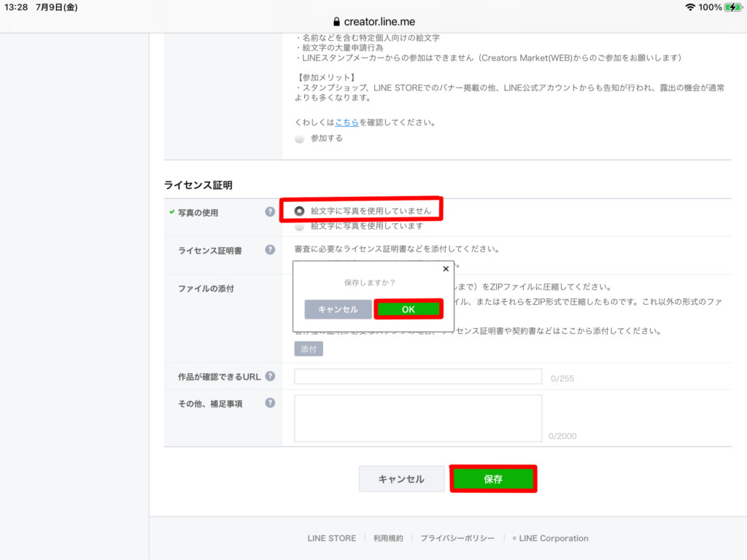747x560 pixels.
Task: Tap the Wi-Fi icon in the status bar
Action: (689, 6)
